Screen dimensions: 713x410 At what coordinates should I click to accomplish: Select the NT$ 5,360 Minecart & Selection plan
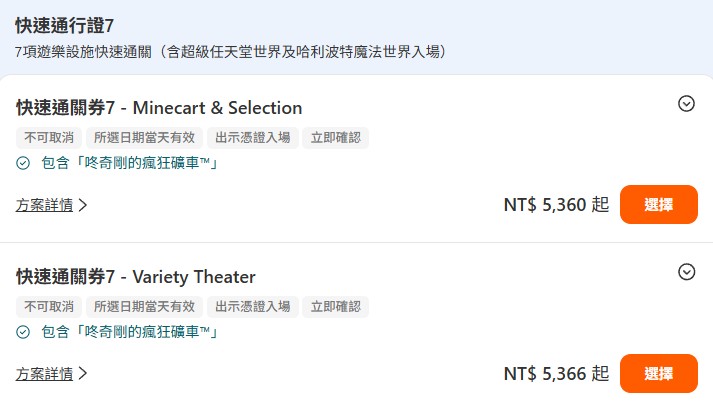pyautogui.click(x=658, y=205)
